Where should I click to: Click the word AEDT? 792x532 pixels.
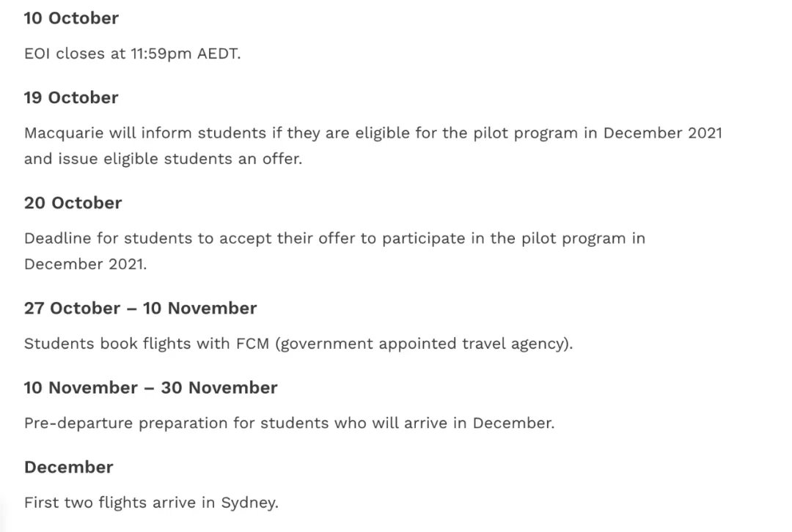pos(219,53)
